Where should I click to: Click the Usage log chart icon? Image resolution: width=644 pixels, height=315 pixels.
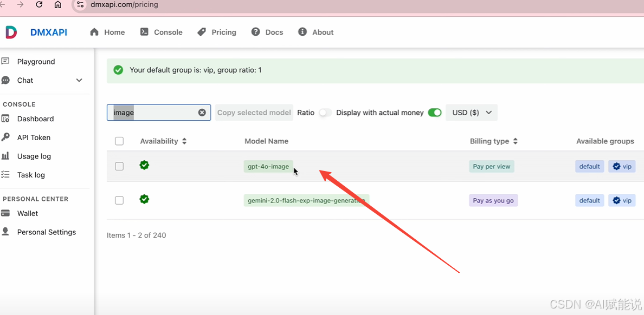coord(5,156)
